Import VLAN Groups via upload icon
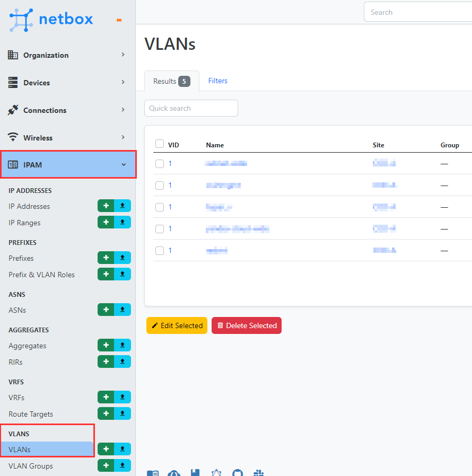Screen dimensions: 472x476 click(123, 465)
